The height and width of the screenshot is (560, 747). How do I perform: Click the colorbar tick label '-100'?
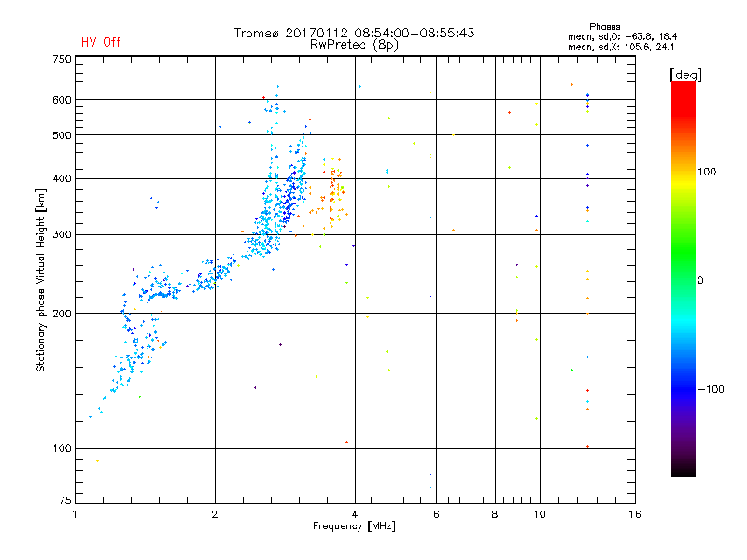pyautogui.click(x=711, y=389)
